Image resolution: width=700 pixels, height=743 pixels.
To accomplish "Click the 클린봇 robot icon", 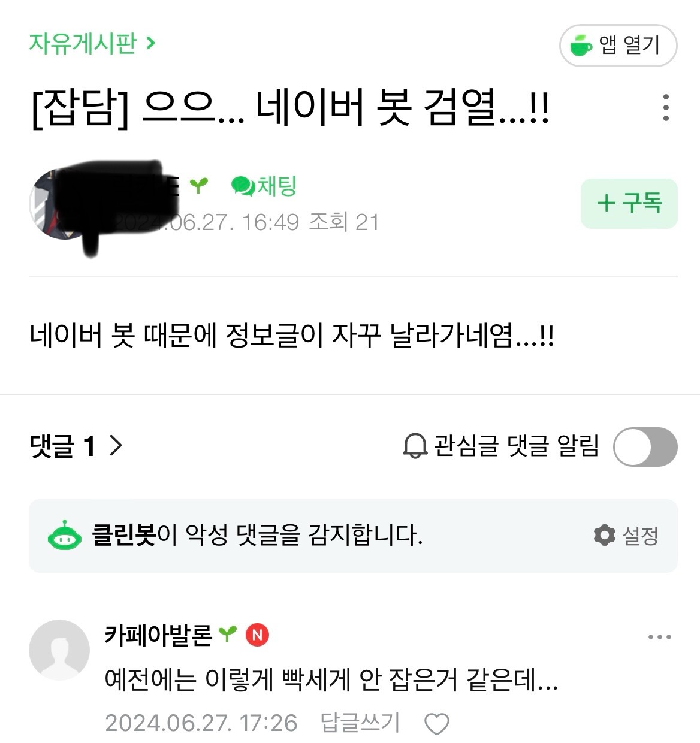I will click(x=65, y=535).
